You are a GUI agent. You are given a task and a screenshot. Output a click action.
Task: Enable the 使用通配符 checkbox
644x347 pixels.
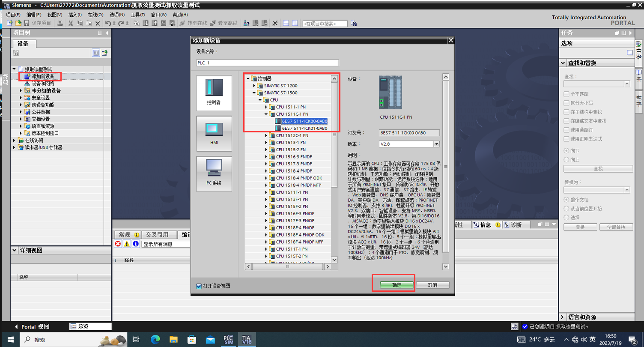pyautogui.click(x=566, y=130)
